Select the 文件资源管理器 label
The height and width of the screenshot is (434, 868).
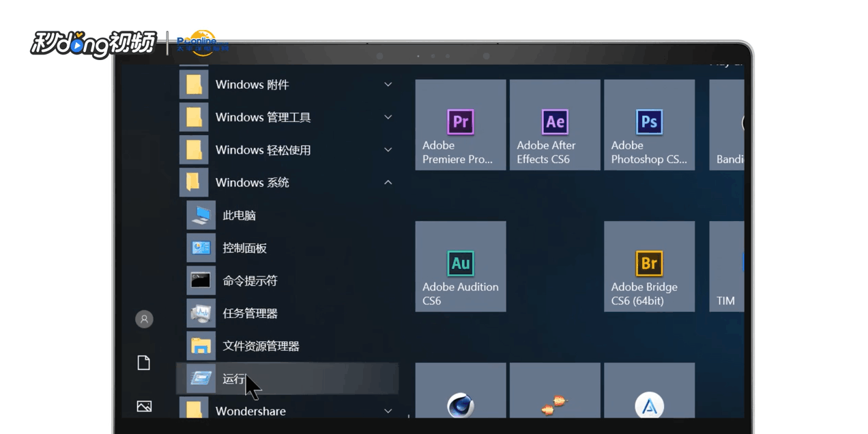pyautogui.click(x=261, y=346)
